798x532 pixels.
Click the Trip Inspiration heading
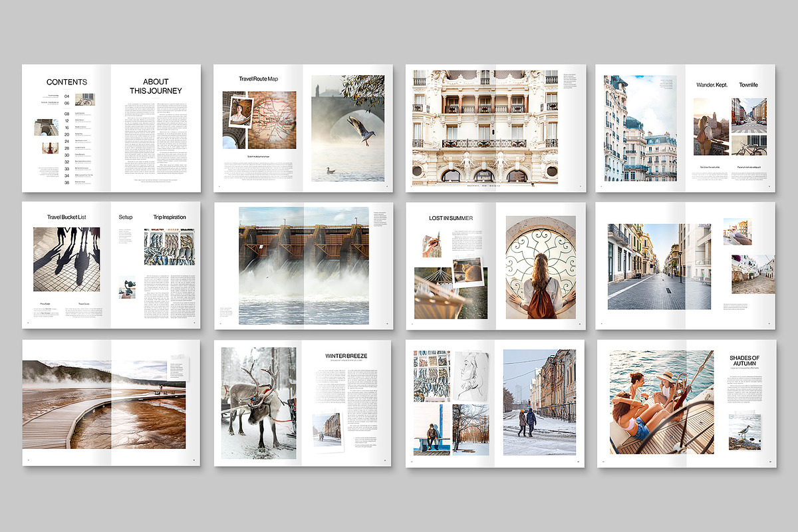pos(170,217)
